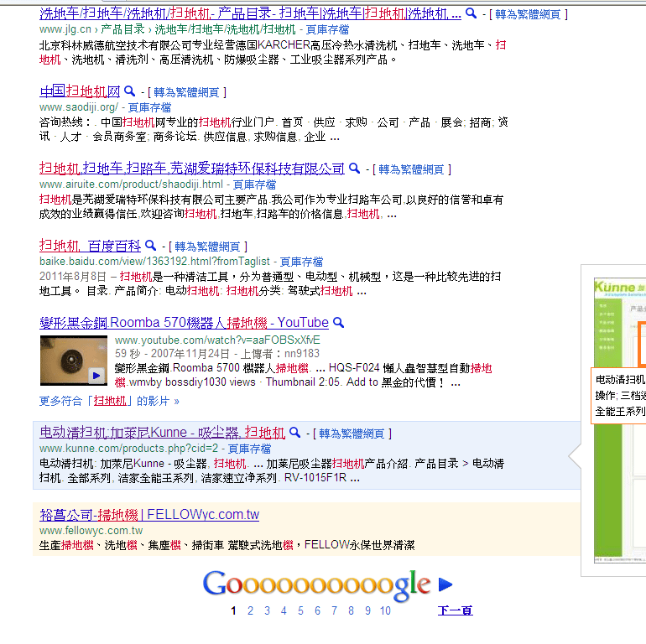Image resolution: width=646 pixels, height=644 pixels.
Task: Go to results page 4
Action: (x=284, y=610)
